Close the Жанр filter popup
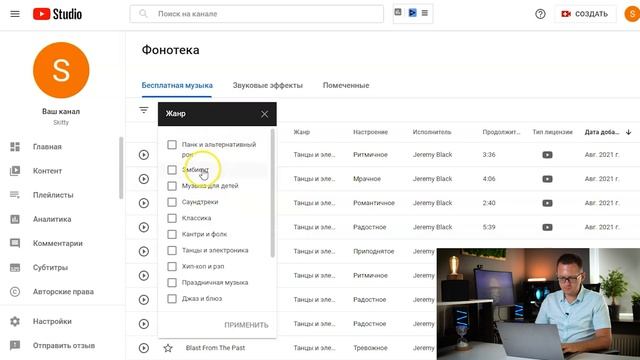Viewport: 640px width, 360px height. coord(264,114)
